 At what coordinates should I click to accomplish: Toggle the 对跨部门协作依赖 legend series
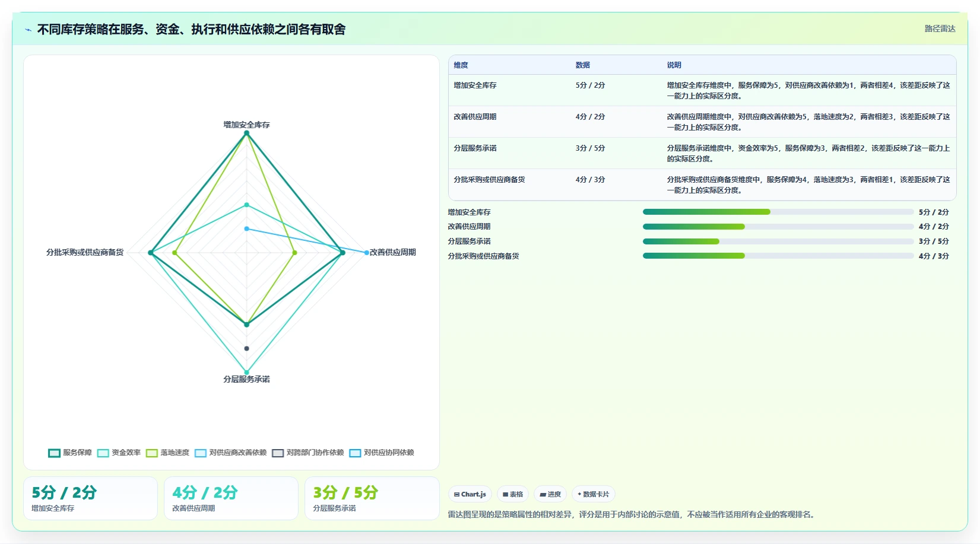pyautogui.click(x=307, y=453)
